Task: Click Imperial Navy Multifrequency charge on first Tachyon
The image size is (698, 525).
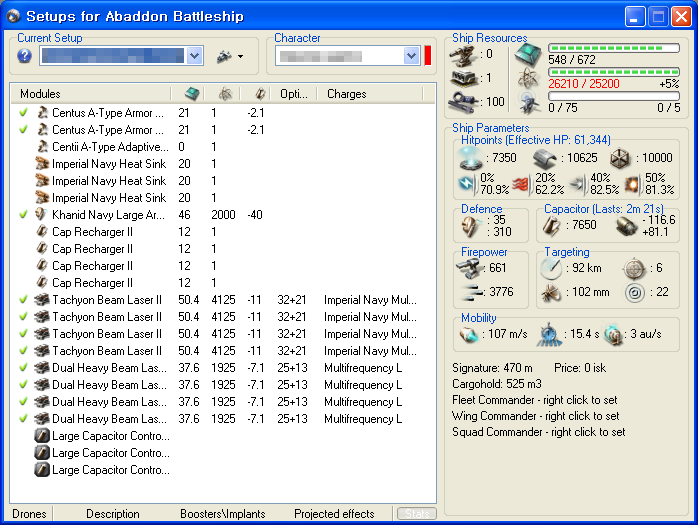Action: point(370,300)
